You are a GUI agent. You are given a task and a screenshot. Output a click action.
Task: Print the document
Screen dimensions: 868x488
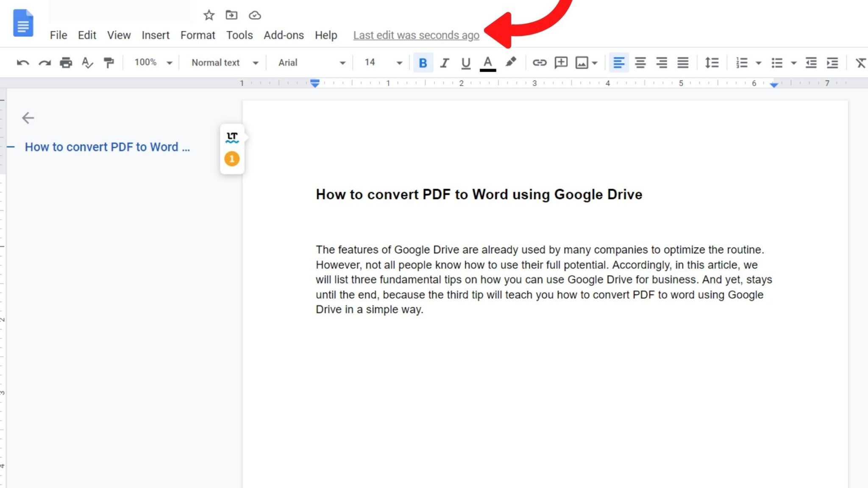[x=66, y=63]
